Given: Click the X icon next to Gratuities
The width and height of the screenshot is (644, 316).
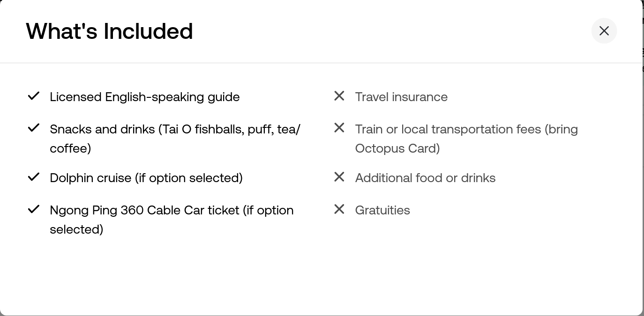Looking at the screenshot, I should tap(339, 209).
